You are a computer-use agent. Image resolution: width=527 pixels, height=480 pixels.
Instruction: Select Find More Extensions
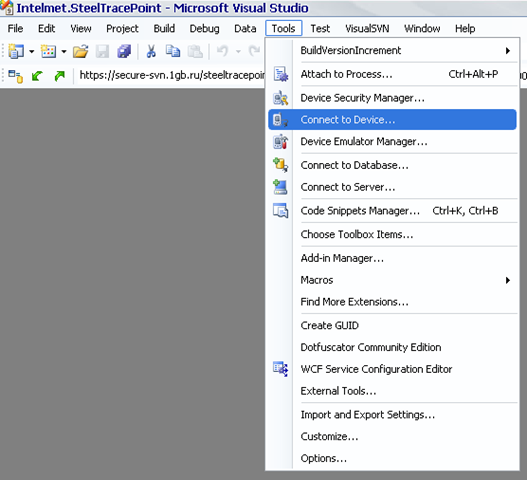click(392, 302)
